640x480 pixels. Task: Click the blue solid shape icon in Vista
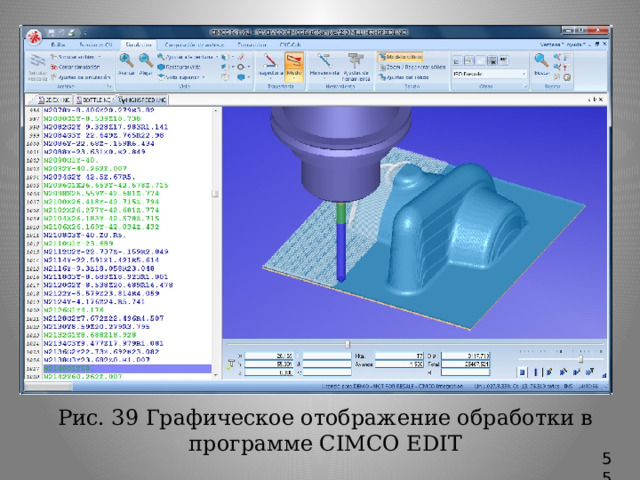click(241, 77)
